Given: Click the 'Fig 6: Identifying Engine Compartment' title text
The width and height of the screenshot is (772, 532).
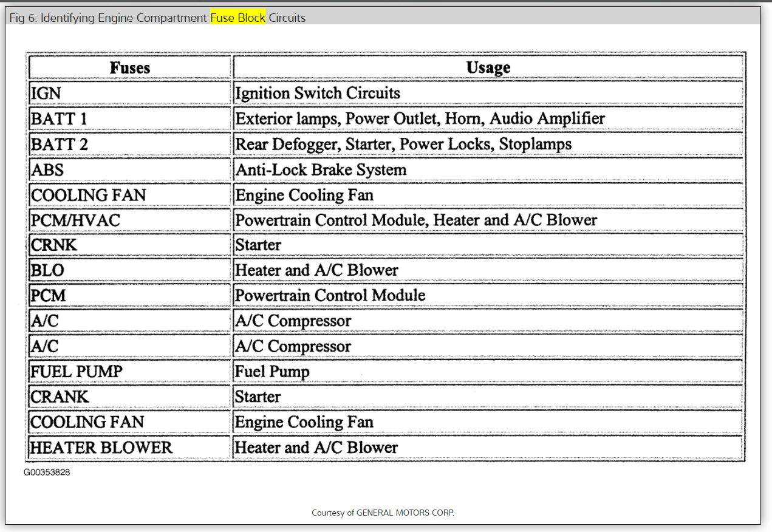Looking at the screenshot, I should tap(108, 18).
